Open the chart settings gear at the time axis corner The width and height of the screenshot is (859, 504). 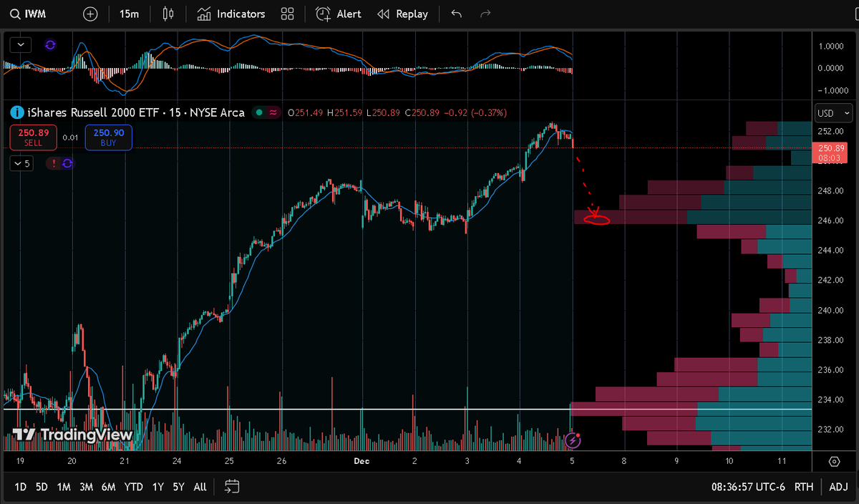[x=834, y=462]
